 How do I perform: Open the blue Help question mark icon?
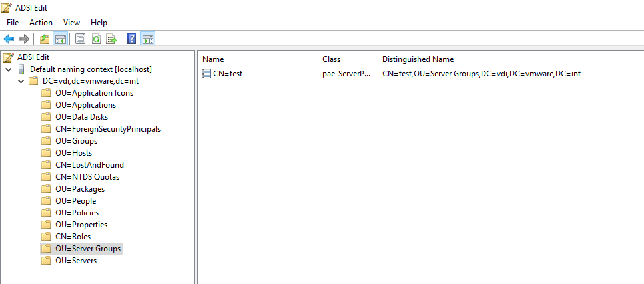pos(131,39)
